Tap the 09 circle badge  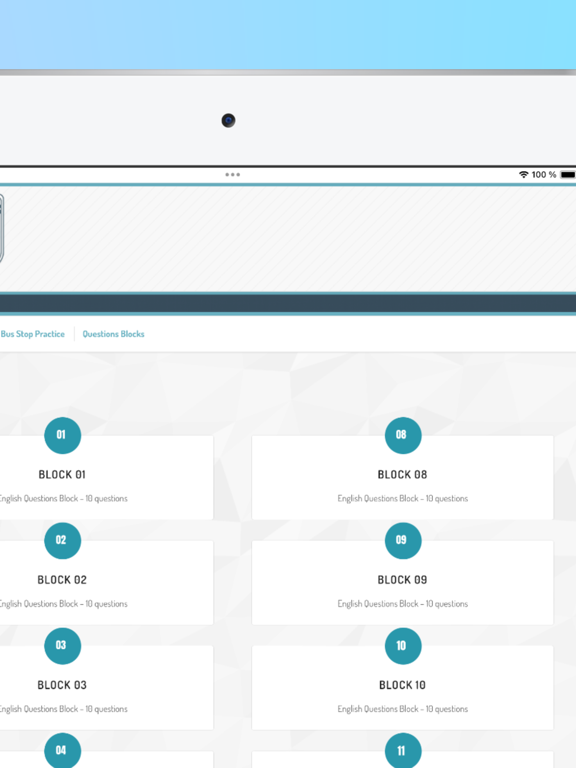[403, 541]
